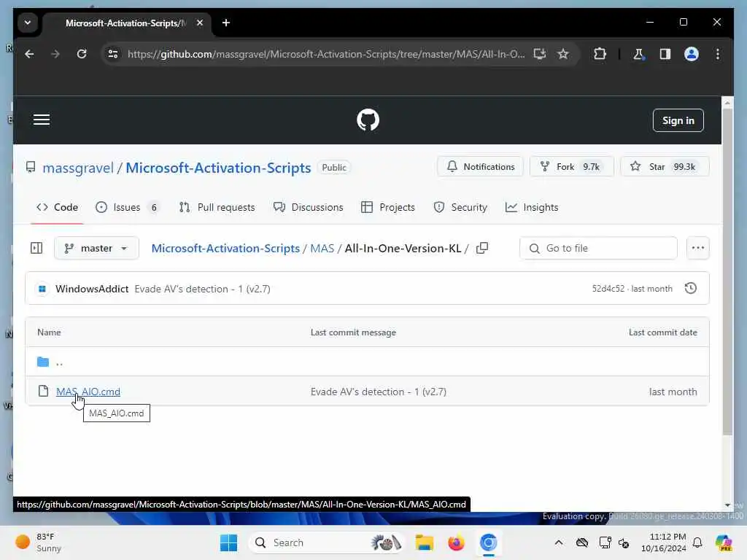Click the Name column header
This screenshot has height=560, width=747.
[49, 332]
